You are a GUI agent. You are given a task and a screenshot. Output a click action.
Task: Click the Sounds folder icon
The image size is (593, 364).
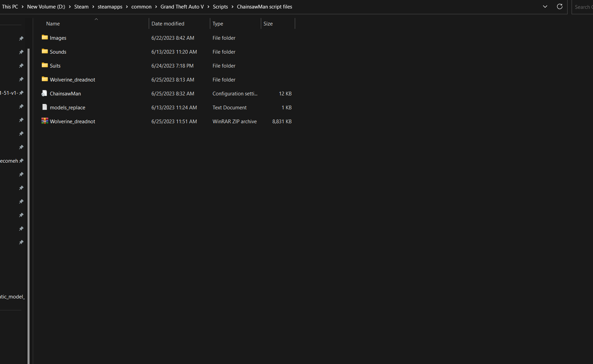click(44, 51)
